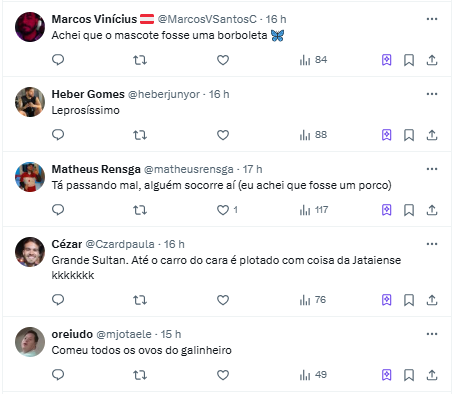Share Heber Gomes's tweet
458x394 pixels.
432,135
